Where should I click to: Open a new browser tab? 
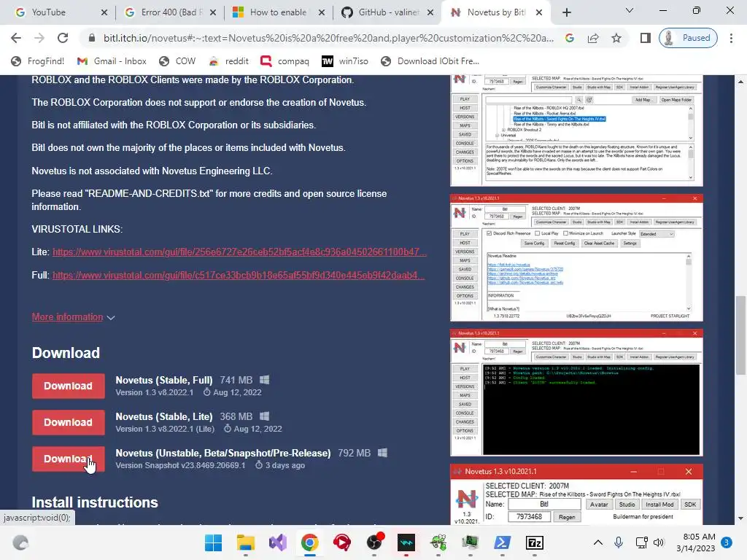(566, 12)
